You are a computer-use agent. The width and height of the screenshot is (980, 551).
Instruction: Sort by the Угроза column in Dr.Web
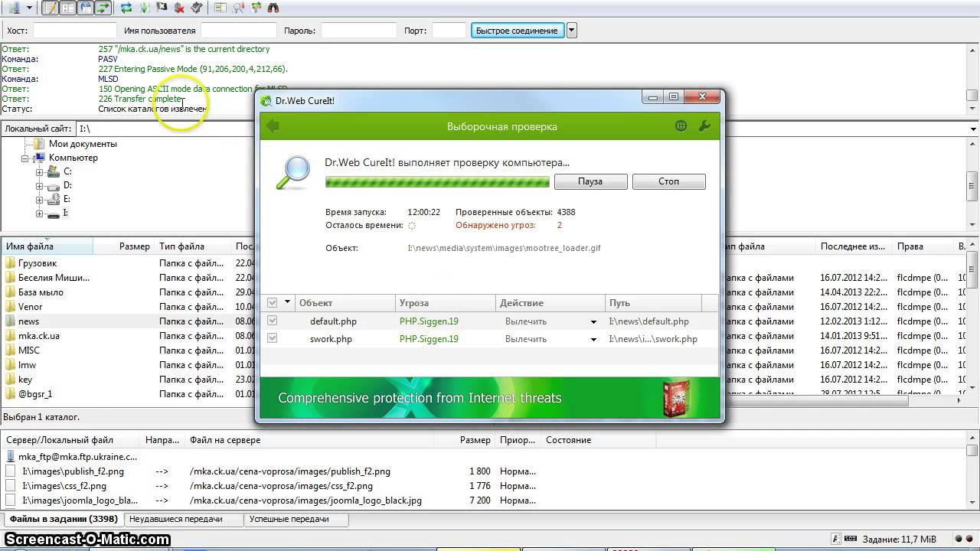[x=446, y=303]
